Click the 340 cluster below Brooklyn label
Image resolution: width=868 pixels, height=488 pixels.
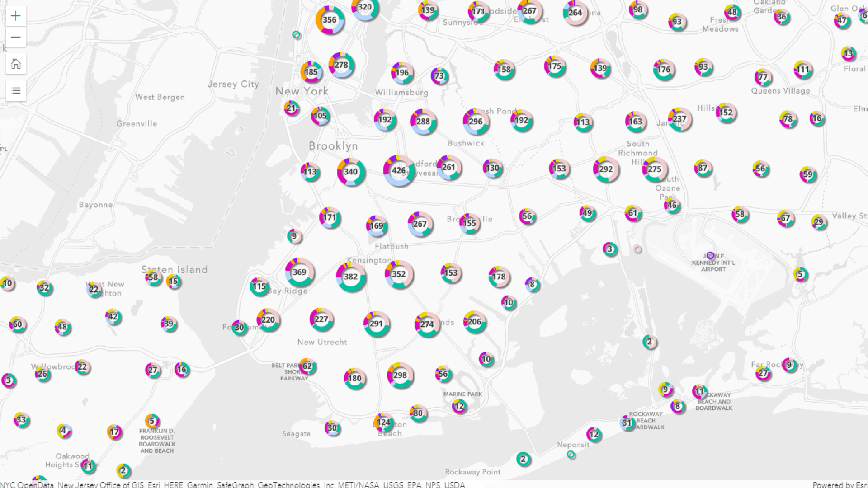[351, 172]
